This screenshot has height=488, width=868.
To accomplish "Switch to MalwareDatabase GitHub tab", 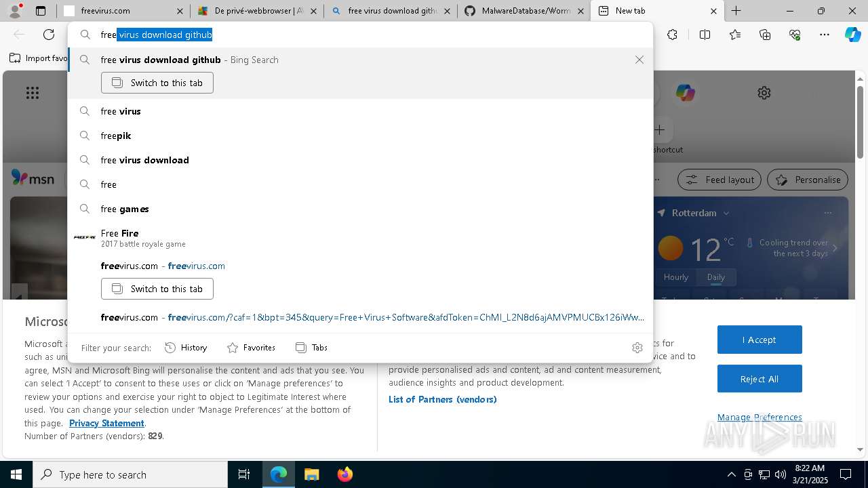I will (524, 11).
